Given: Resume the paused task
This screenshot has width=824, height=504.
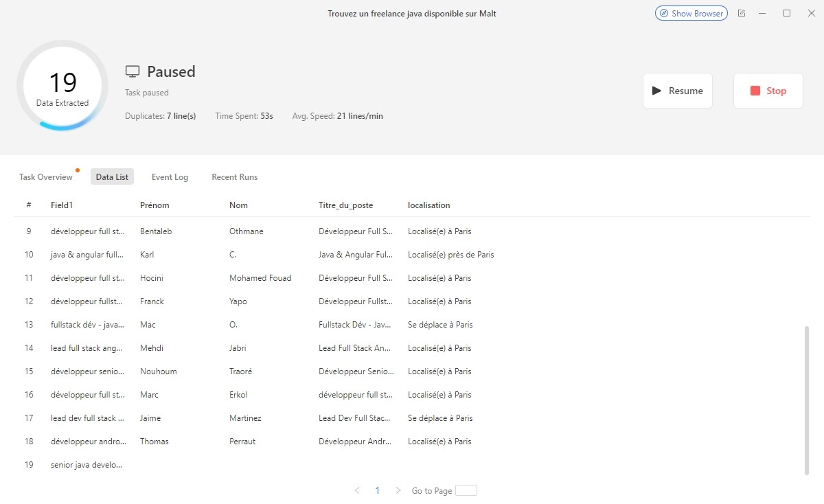Looking at the screenshot, I should pos(678,91).
